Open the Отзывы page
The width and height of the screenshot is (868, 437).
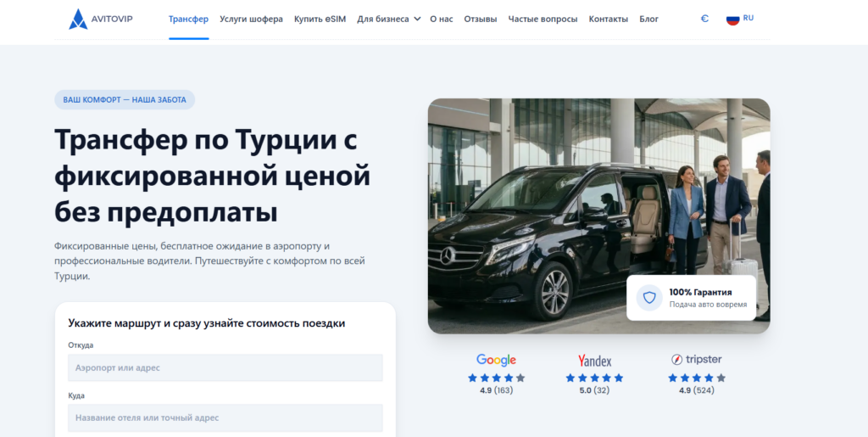481,19
